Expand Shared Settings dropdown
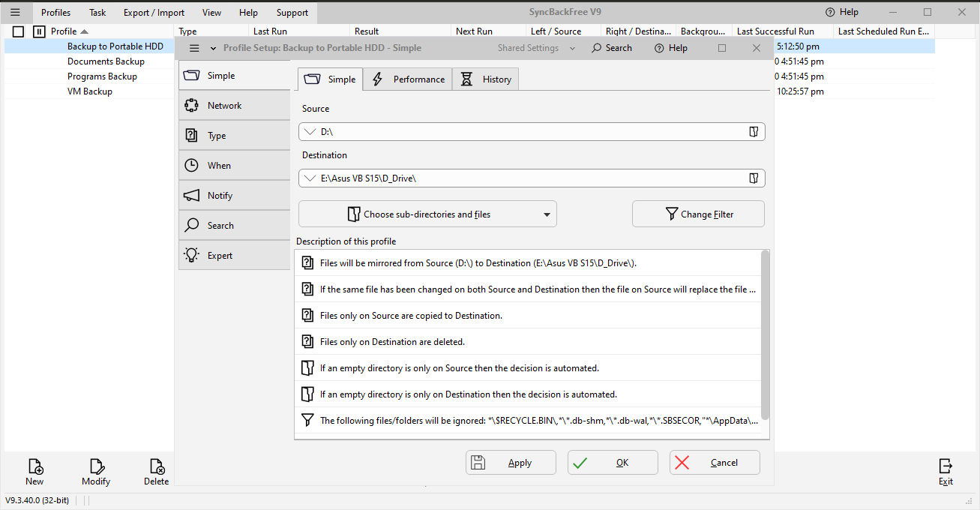The image size is (980, 510). [572, 48]
